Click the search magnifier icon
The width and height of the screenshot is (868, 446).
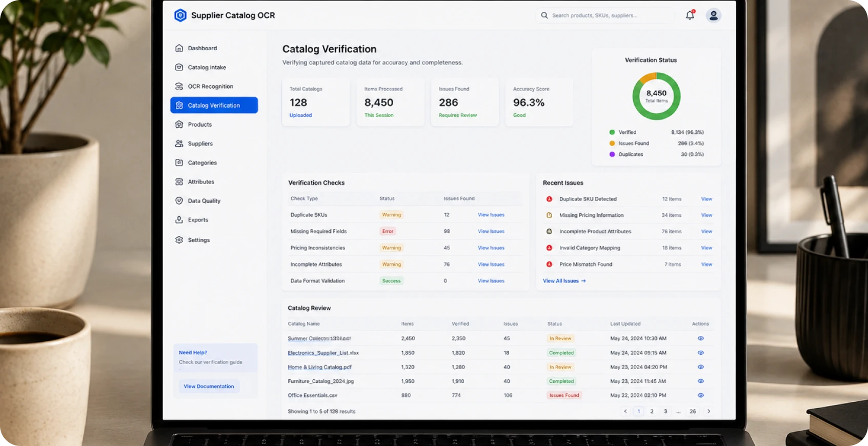(544, 15)
